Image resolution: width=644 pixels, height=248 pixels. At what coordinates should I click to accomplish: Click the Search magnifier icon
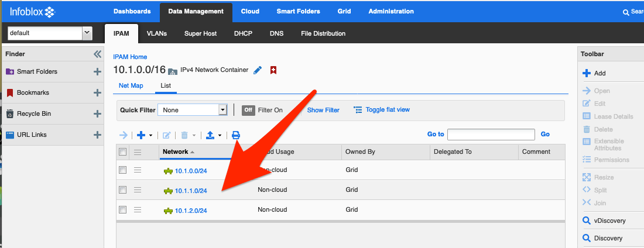pos(626,12)
